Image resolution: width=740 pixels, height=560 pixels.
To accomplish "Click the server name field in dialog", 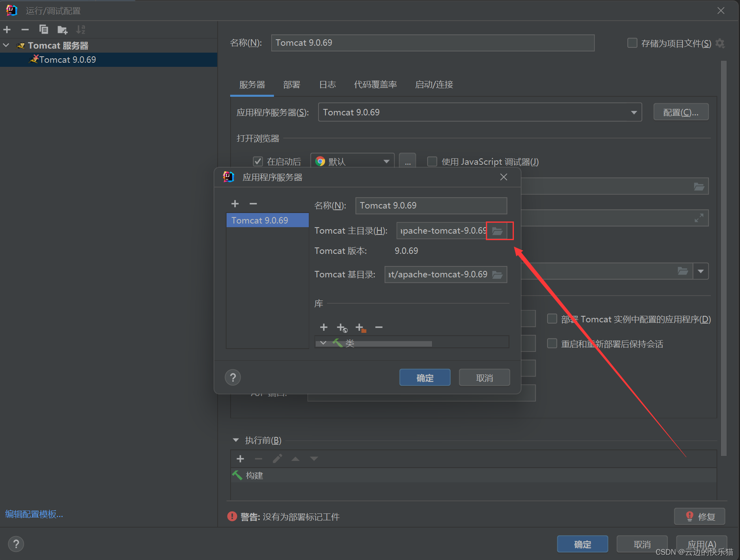I will tap(431, 206).
